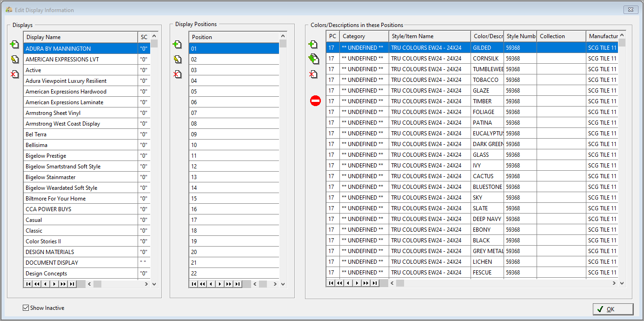Add a single color to these positions
Screen dimensions: 644x321
pos(313,45)
